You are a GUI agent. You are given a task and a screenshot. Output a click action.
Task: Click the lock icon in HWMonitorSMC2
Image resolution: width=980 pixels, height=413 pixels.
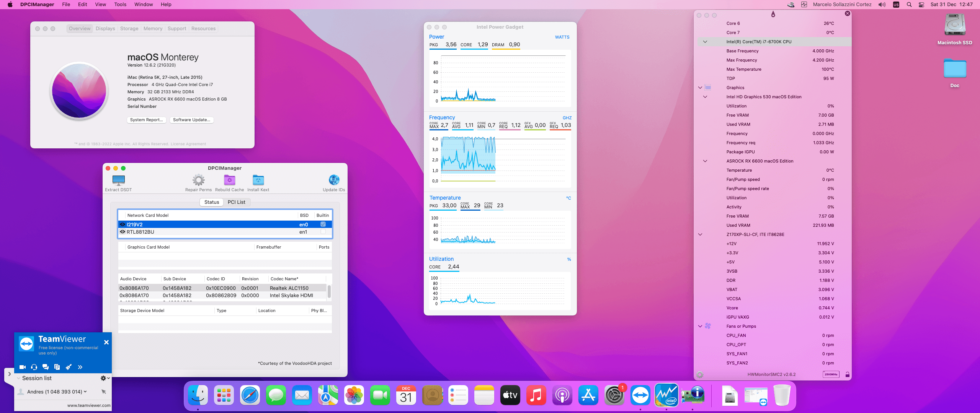pyautogui.click(x=848, y=375)
